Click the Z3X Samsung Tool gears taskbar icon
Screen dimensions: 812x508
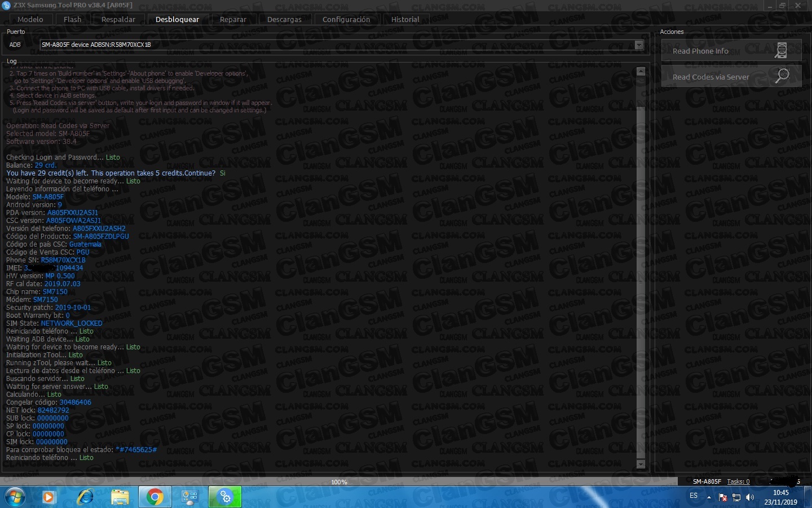click(225, 497)
